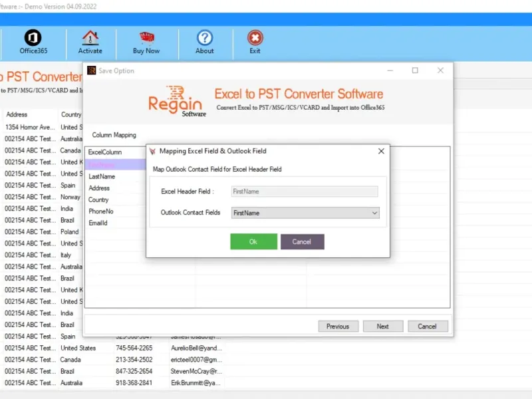
Task: Go to Previous step in Save Option
Action: tap(338, 327)
